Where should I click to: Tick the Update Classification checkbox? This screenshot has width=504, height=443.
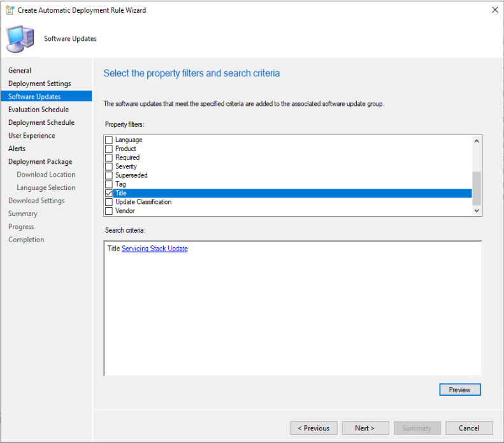[x=109, y=202]
